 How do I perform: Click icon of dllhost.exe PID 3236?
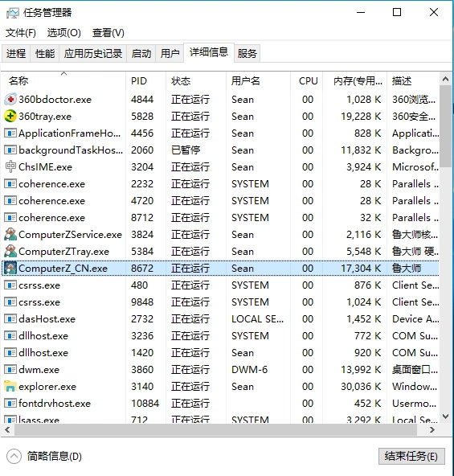click(x=10, y=336)
